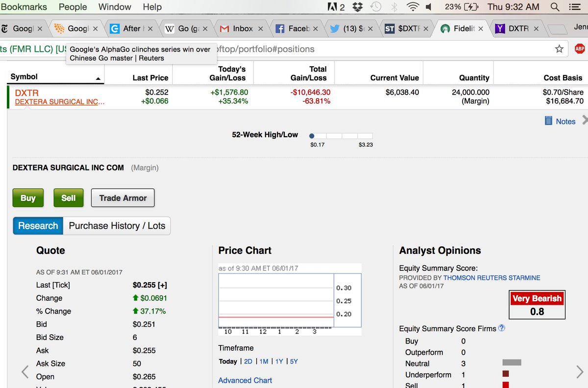Select the 5Y chart timeframe

point(294,362)
